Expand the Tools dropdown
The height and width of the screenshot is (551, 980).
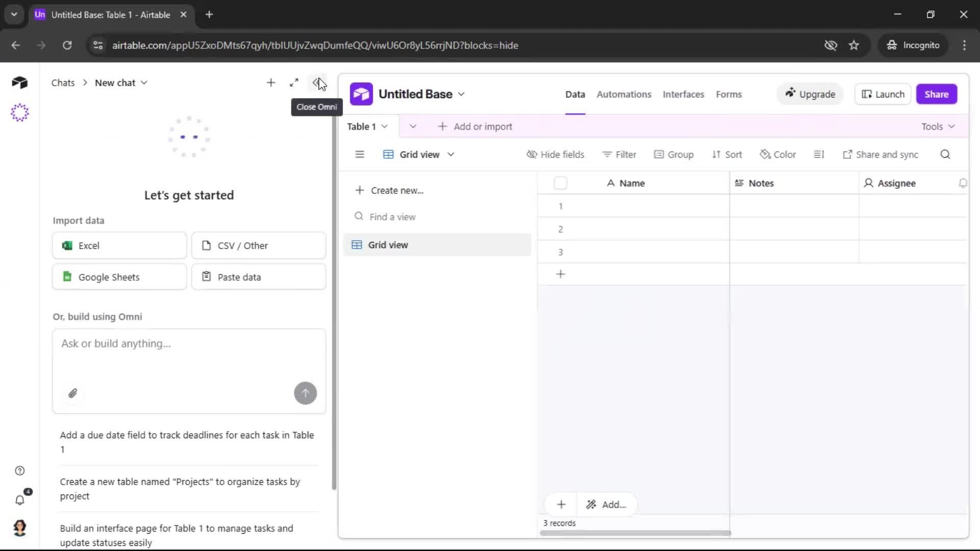(938, 127)
